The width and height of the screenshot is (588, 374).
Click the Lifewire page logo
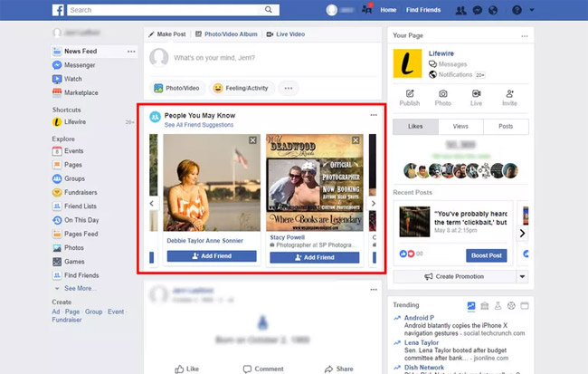407,63
